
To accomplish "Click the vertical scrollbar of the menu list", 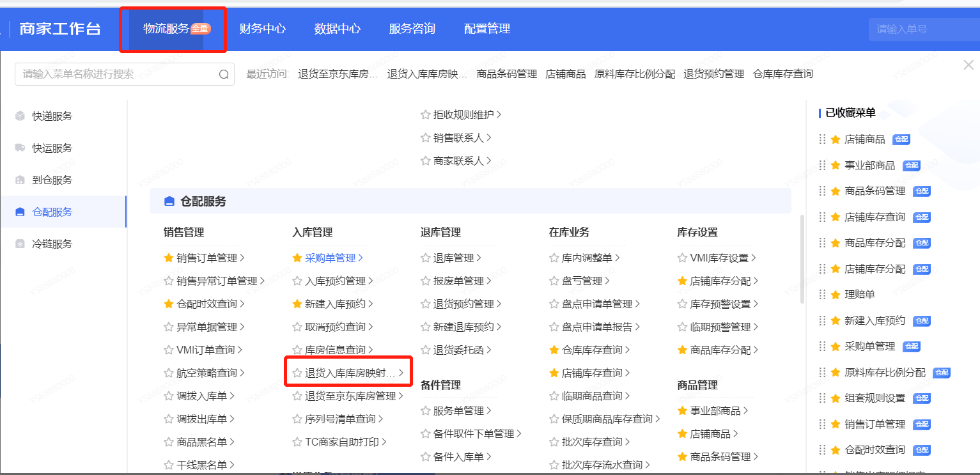I will (x=802, y=259).
